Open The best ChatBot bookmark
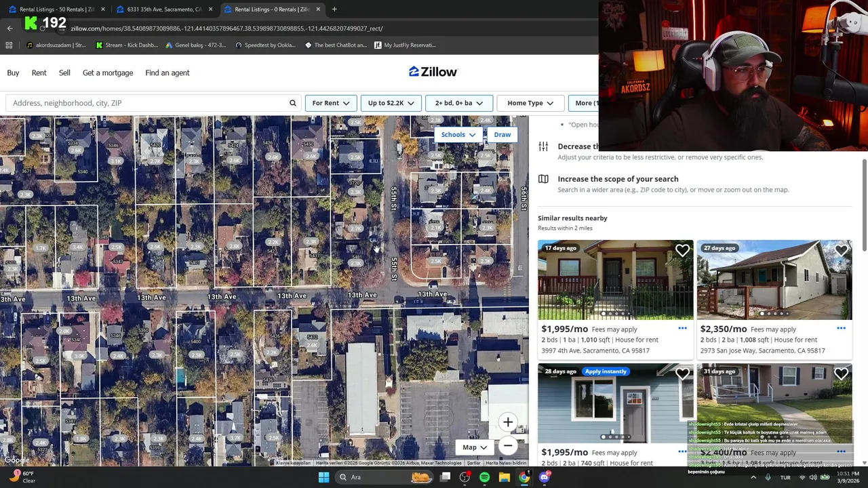Image resolution: width=868 pixels, height=488 pixels. pos(335,45)
